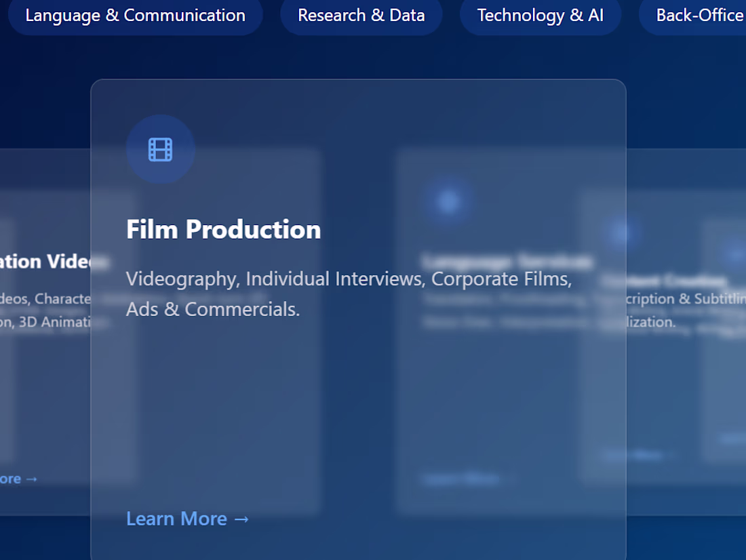
Task: Follow the Learn More arrow on Animation Videos
Action: coord(17,479)
